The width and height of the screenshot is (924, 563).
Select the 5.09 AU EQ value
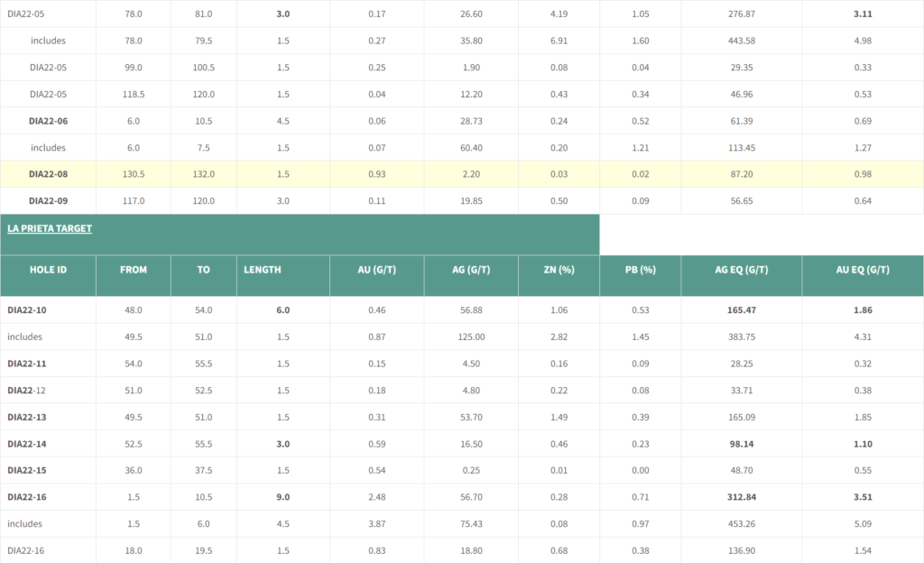(863, 523)
